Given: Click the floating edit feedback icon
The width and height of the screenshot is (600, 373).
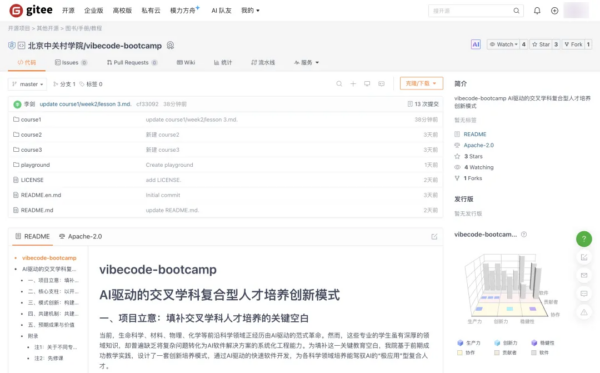Looking at the screenshot, I should pos(584,257).
